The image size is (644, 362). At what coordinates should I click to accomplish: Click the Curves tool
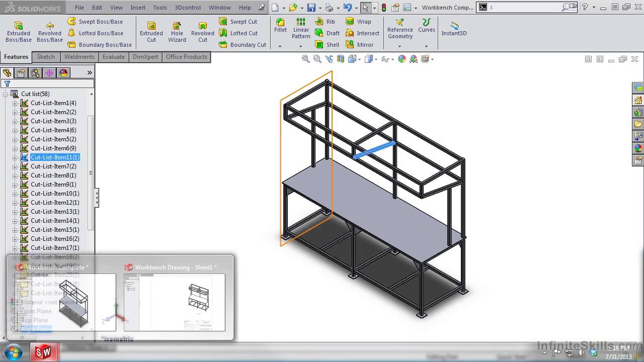pos(426,26)
